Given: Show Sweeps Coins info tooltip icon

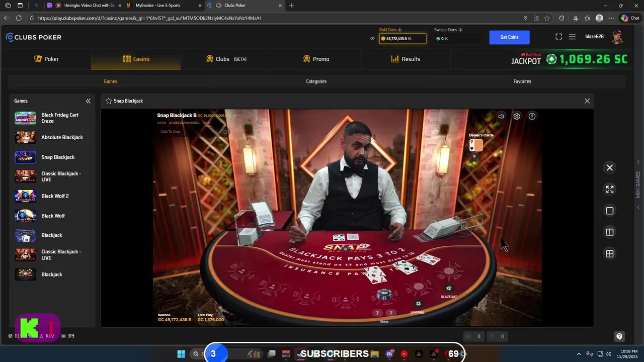Looking at the screenshot, I should [x=460, y=30].
